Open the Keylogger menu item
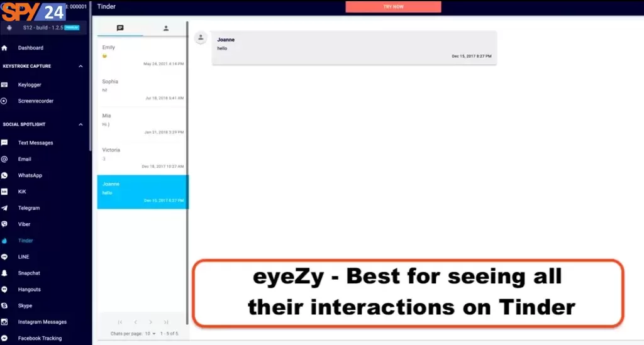This screenshot has height=345, width=644. click(x=30, y=85)
